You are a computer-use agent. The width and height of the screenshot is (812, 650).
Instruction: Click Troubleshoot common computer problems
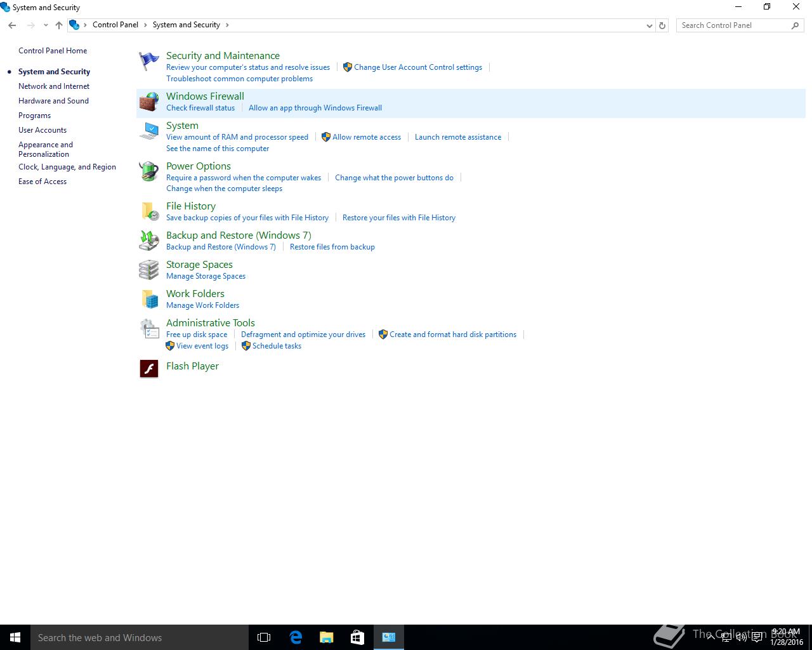point(239,79)
